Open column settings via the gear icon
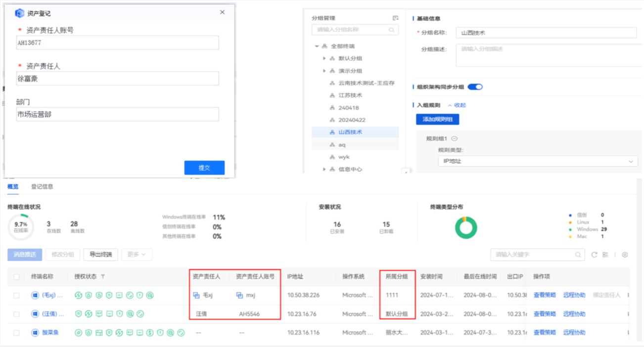644x347 pixels. 625,255
